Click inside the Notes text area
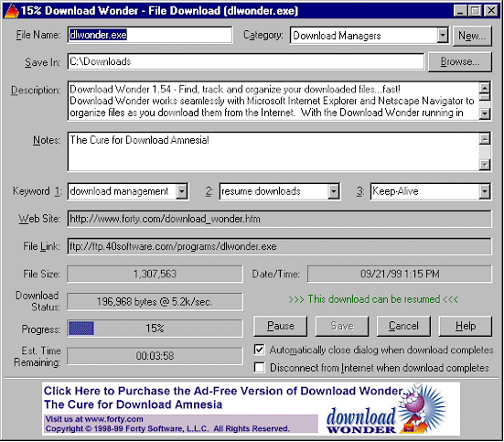Viewport: 504px width, 442px height. pos(273,151)
